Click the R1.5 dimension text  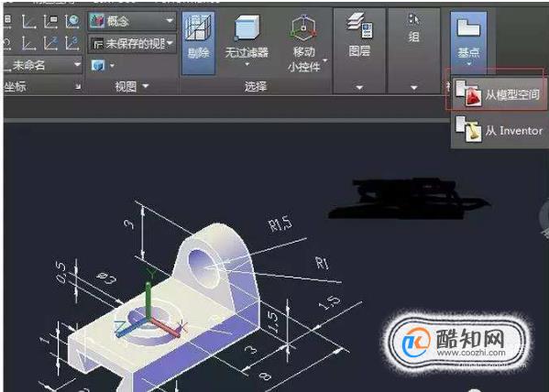[280, 224]
